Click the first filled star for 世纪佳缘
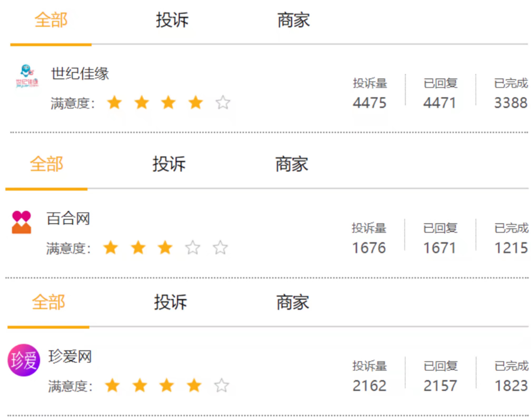531x420 pixels. [x=114, y=102]
